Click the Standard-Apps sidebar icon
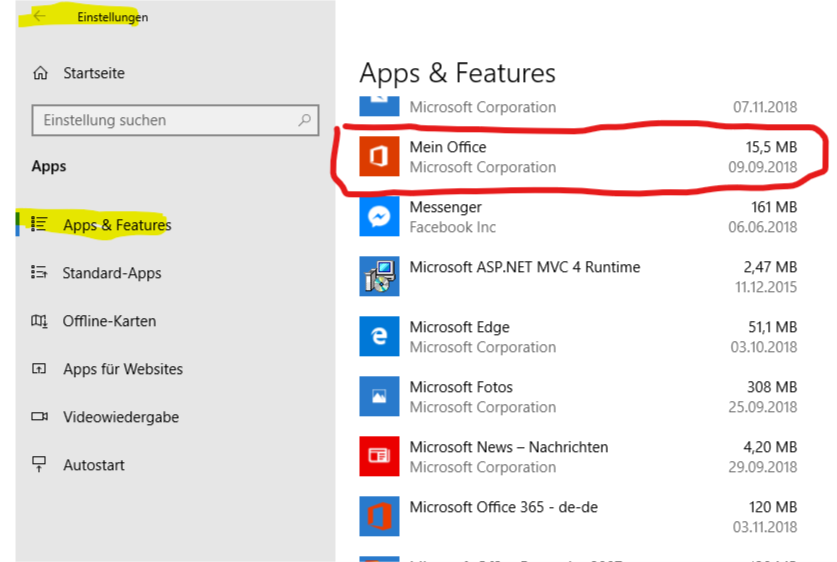Viewport: 837px width, 562px height. 39,272
